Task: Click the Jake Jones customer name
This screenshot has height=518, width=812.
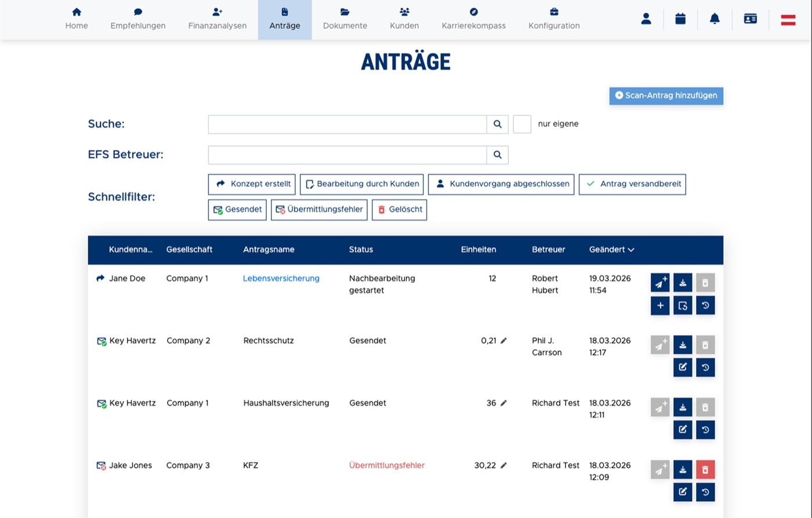Action: click(130, 465)
